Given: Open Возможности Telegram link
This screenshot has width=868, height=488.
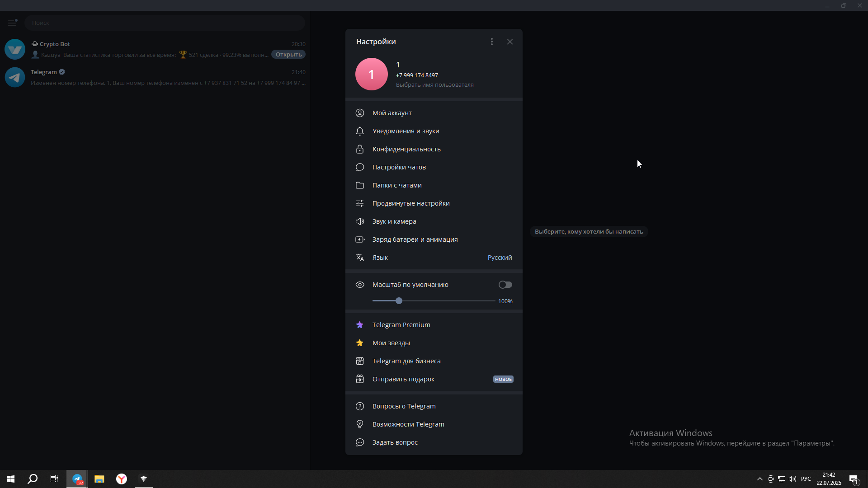Looking at the screenshot, I should pos(434,424).
